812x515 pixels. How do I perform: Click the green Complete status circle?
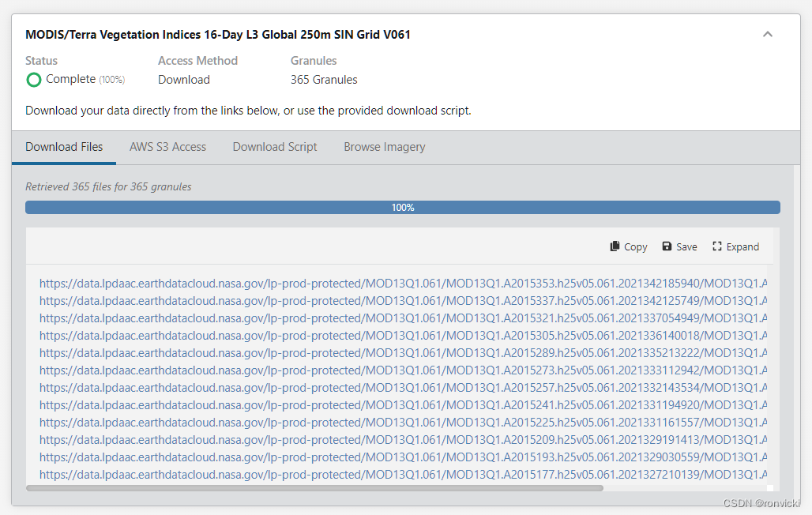click(x=34, y=80)
